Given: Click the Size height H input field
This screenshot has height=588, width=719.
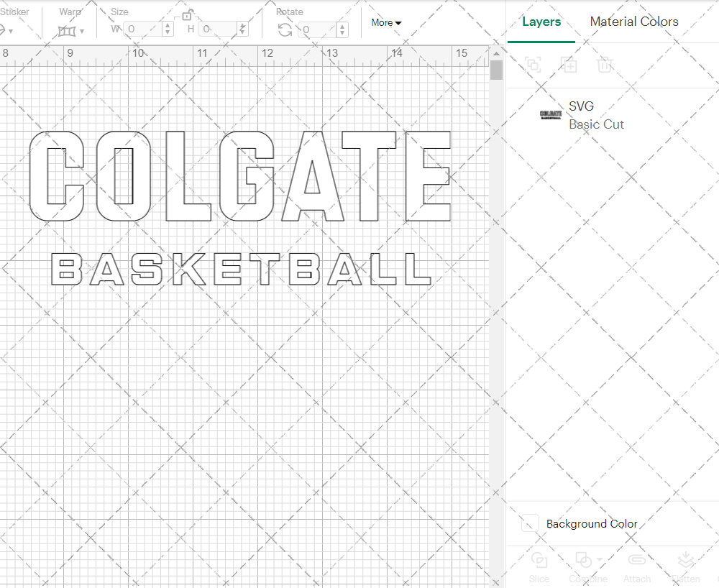Looking at the screenshot, I should [x=218, y=29].
